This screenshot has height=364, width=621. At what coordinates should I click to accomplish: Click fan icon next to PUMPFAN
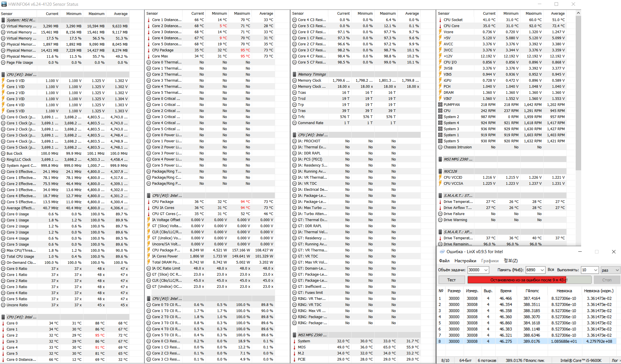pos(440,105)
